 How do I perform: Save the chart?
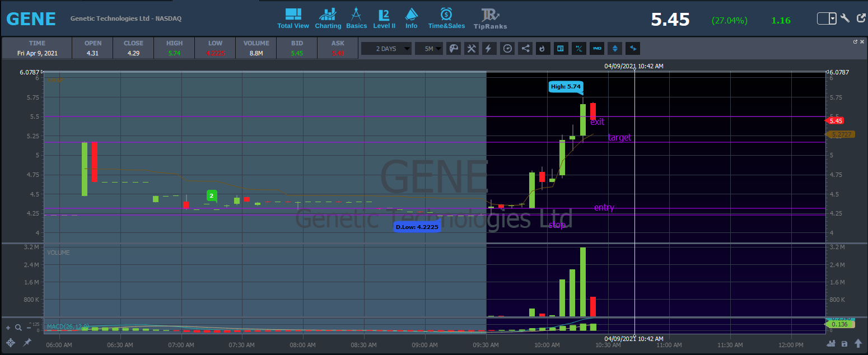[844, 344]
